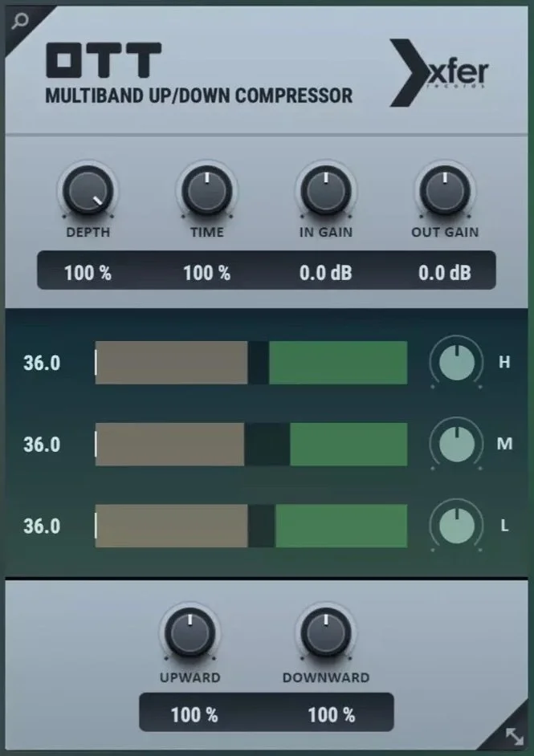Click the M band green downward threshold bar
Image resolution: width=534 pixels, height=756 pixels.
pyautogui.click(x=349, y=444)
